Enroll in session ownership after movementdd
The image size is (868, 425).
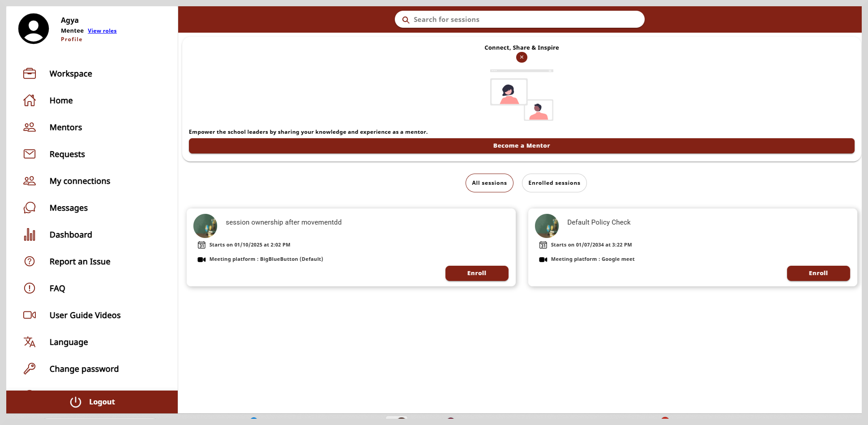(477, 273)
